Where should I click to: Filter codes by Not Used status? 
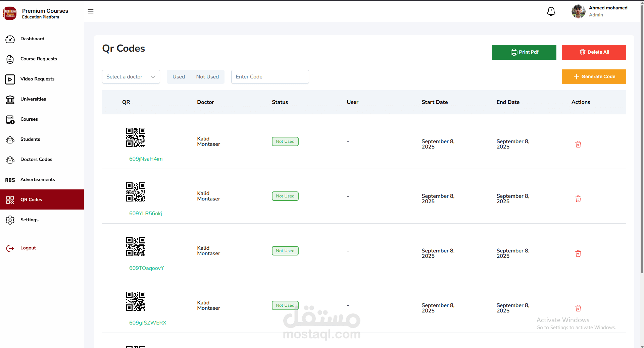coord(207,77)
